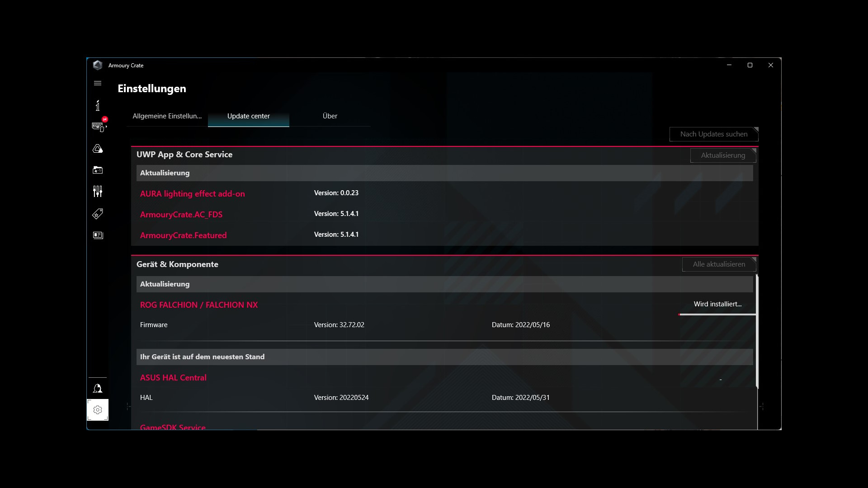Expand the hamburger navigation menu
The width and height of the screenshot is (868, 488).
tap(98, 83)
